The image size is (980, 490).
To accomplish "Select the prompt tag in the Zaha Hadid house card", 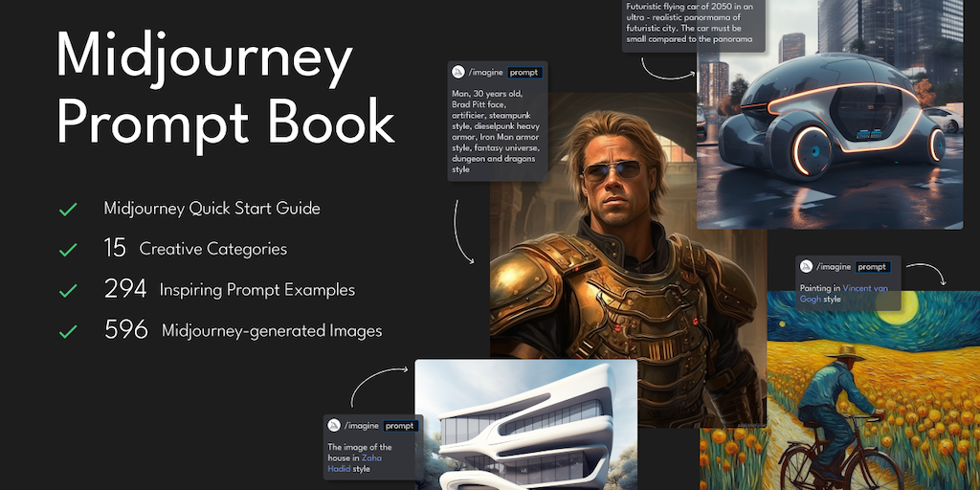I will (x=400, y=426).
